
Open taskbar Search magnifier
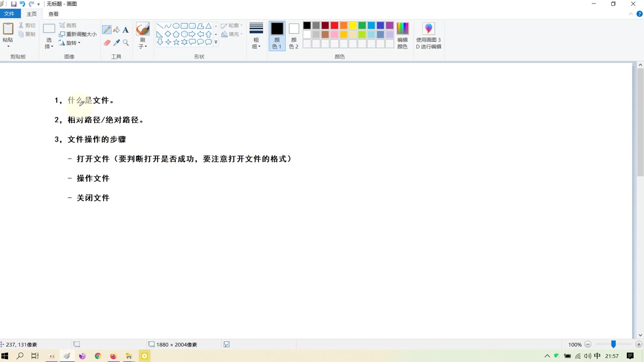[x=20, y=356]
